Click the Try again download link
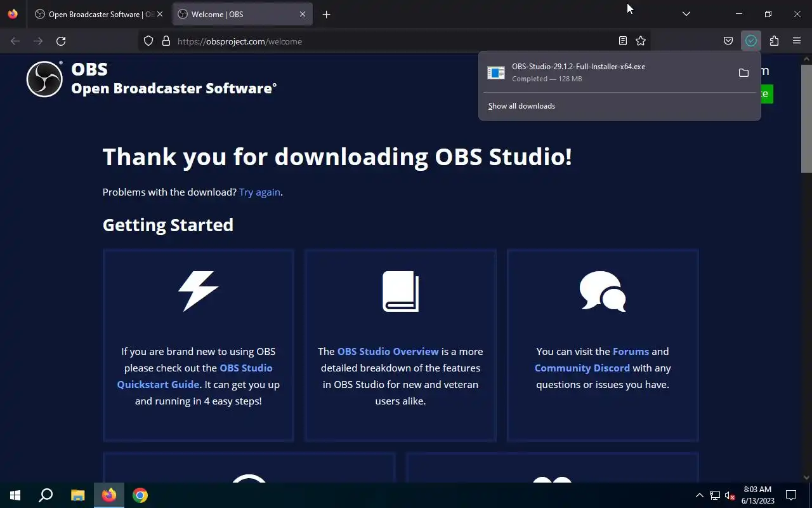This screenshot has width=812, height=508. (259, 192)
